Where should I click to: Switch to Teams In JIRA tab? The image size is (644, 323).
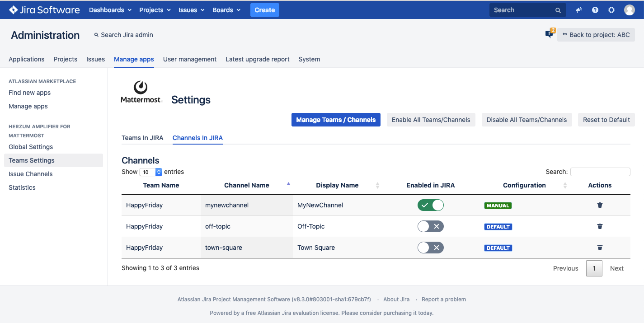point(142,138)
